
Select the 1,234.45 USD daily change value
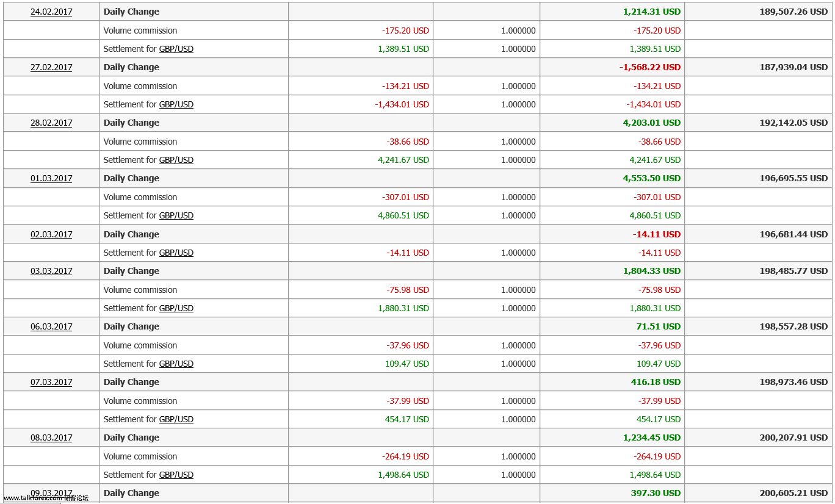click(652, 437)
